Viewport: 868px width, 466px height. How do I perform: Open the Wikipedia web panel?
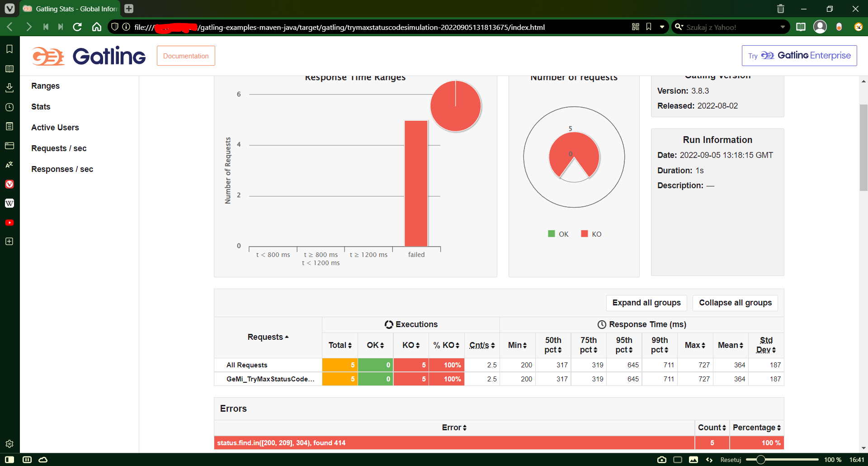click(9, 203)
